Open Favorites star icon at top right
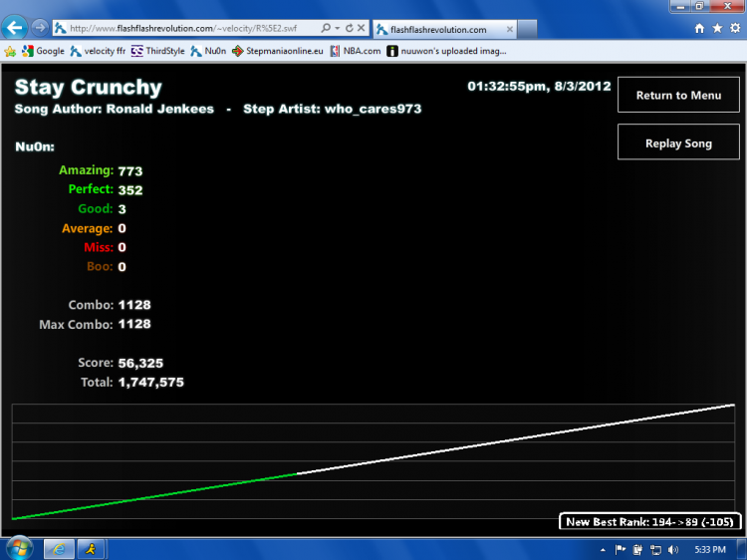 717,29
